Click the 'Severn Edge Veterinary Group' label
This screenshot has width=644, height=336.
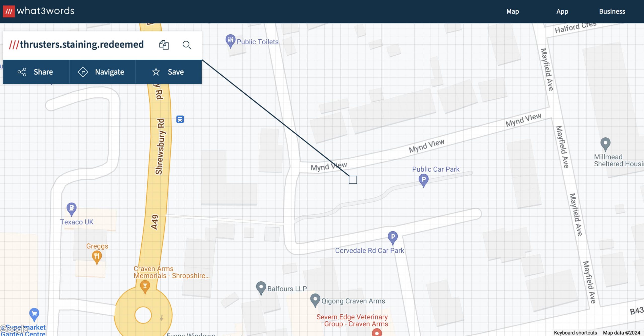pos(352,320)
